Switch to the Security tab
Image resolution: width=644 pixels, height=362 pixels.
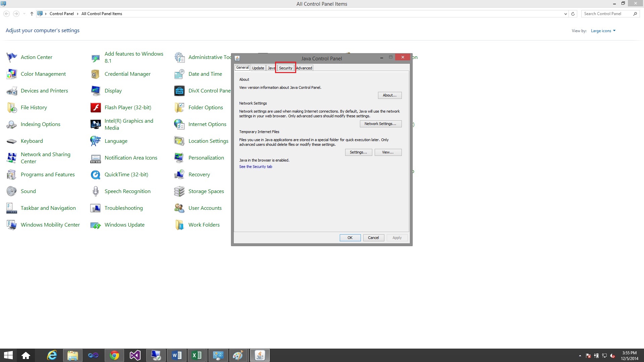click(x=285, y=68)
